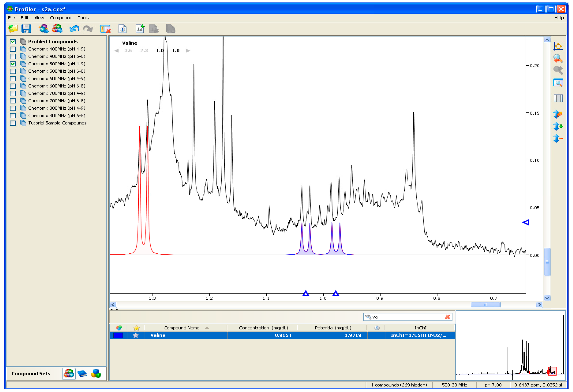Open the Compound menu
Screen dimensions: 573x392
(61, 18)
